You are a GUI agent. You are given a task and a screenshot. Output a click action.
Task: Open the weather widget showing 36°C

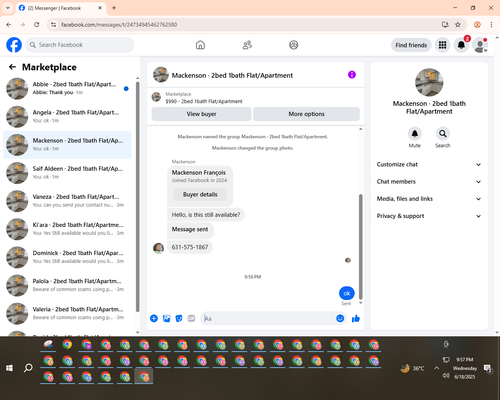(412, 368)
